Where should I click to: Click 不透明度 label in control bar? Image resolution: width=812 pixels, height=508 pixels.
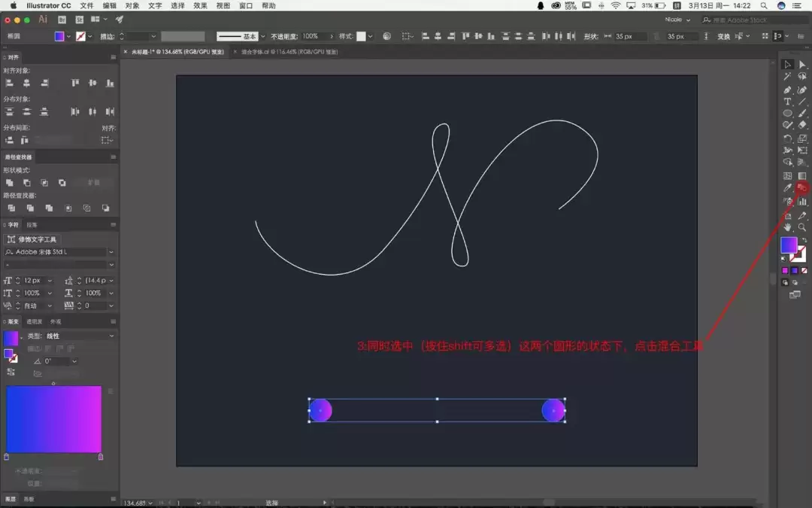pyautogui.click(x=283, y=36)
